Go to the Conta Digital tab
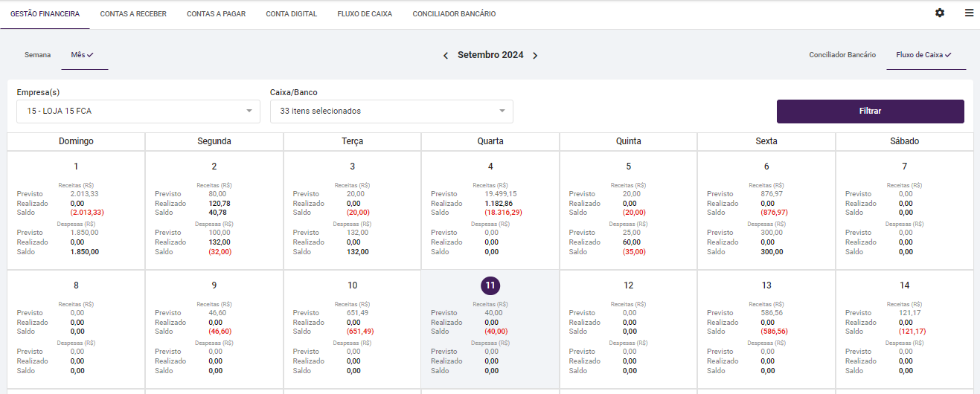The width and height of the screenshot is (980, 394). 291,14
